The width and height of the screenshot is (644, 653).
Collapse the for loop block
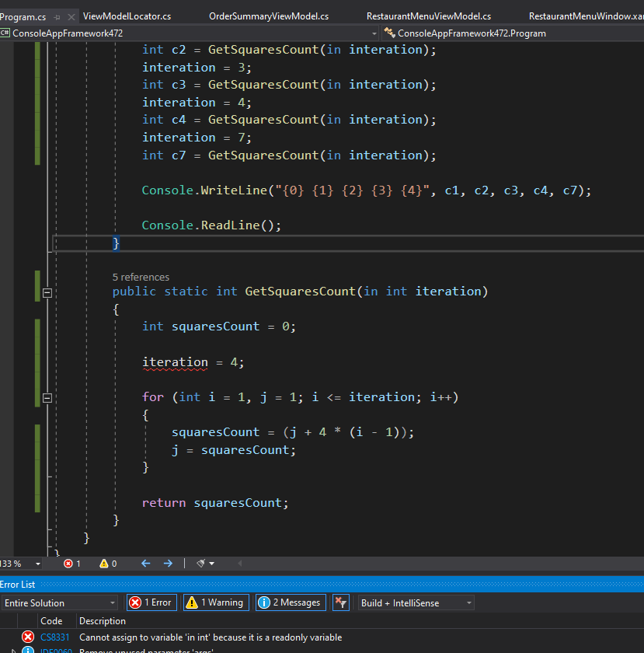(x=47, y=398)
